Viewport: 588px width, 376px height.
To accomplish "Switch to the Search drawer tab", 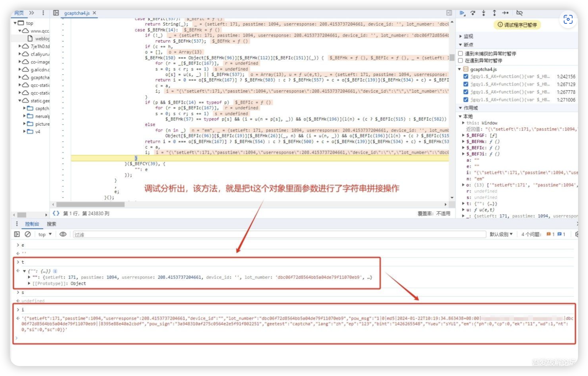I will [x=51, y=224].
